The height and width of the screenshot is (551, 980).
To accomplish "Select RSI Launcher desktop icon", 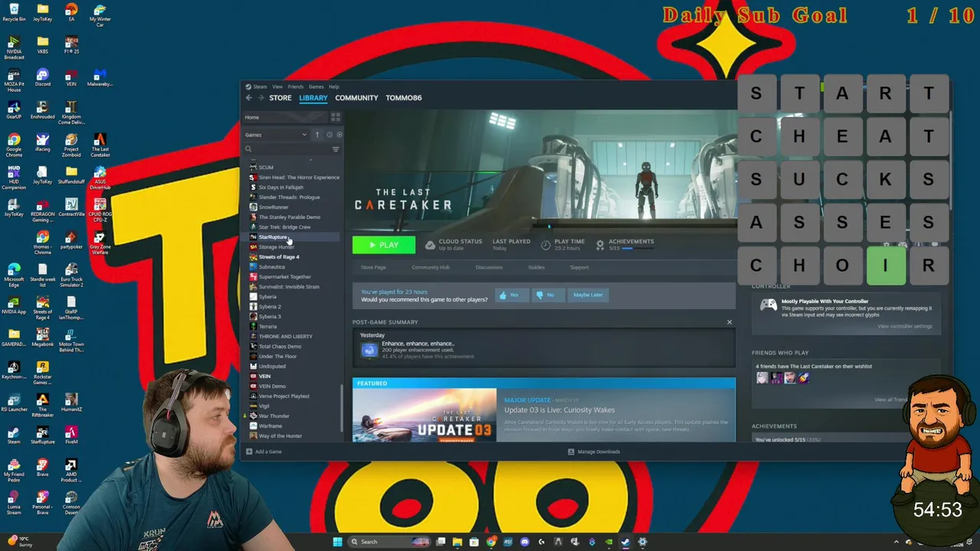I will (14, 403).
